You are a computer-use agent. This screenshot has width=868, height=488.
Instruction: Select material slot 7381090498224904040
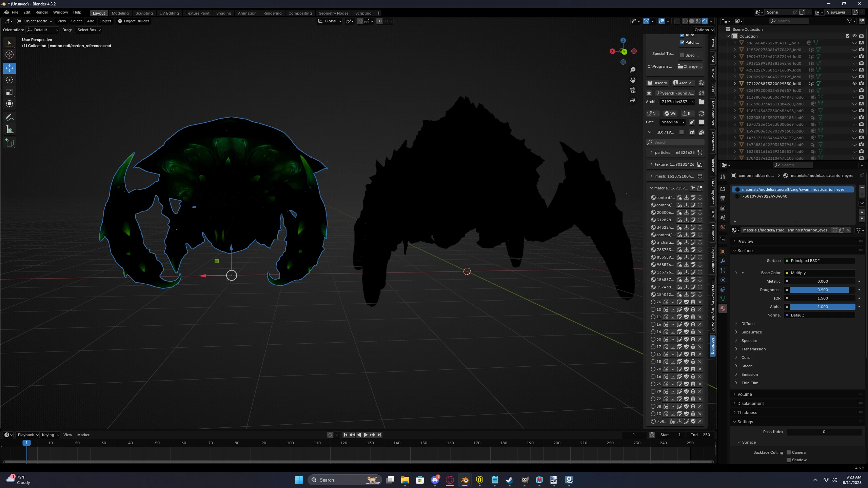click(x=793, y=196)
